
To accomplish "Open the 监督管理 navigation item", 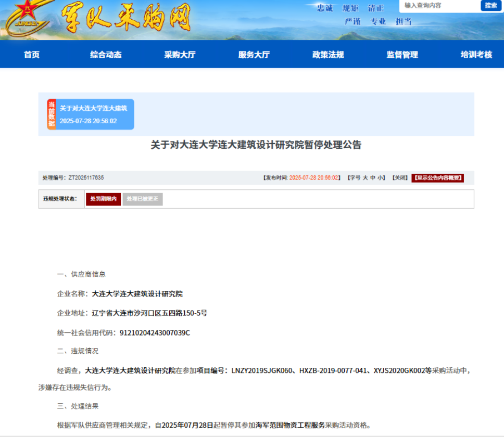I will click(402, 55).
